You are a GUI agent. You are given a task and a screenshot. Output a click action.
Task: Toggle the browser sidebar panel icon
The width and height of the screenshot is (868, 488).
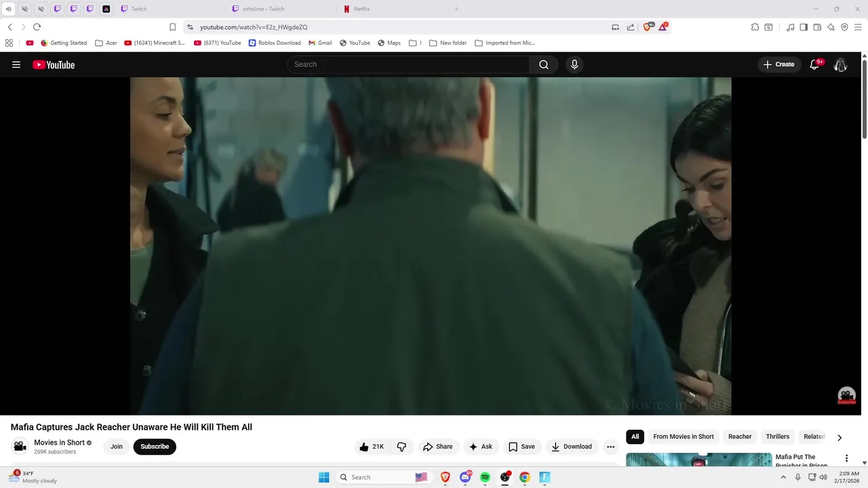804,27
